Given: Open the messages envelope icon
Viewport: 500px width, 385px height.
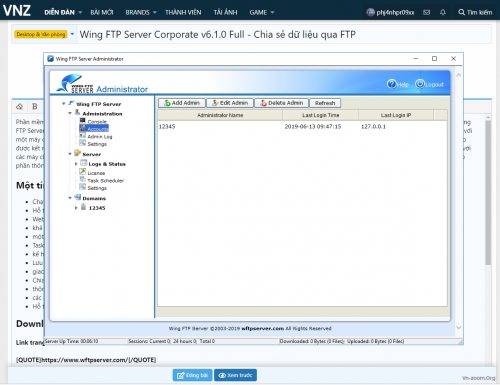Looking at the screenshot, I should pyautogui.click(x=426, y=12).
